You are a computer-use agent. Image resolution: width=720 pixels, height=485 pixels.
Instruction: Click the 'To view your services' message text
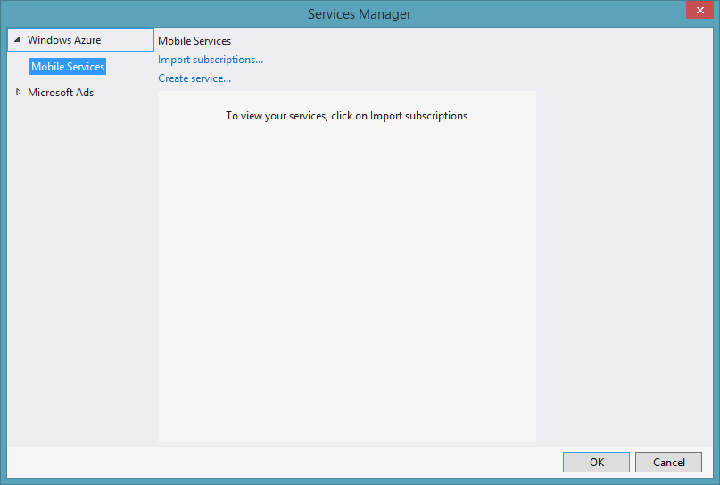click(x=347, y=116)
